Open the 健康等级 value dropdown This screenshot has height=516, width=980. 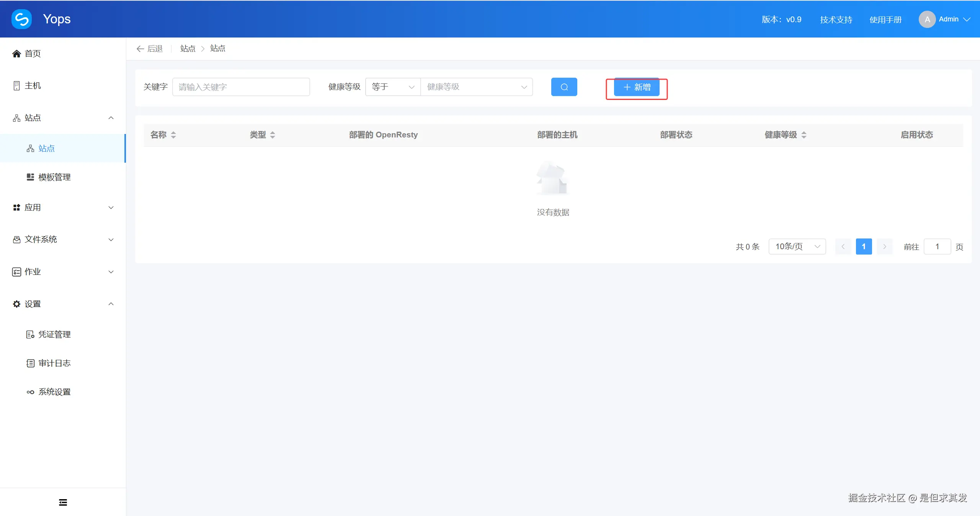click(476, 87)
